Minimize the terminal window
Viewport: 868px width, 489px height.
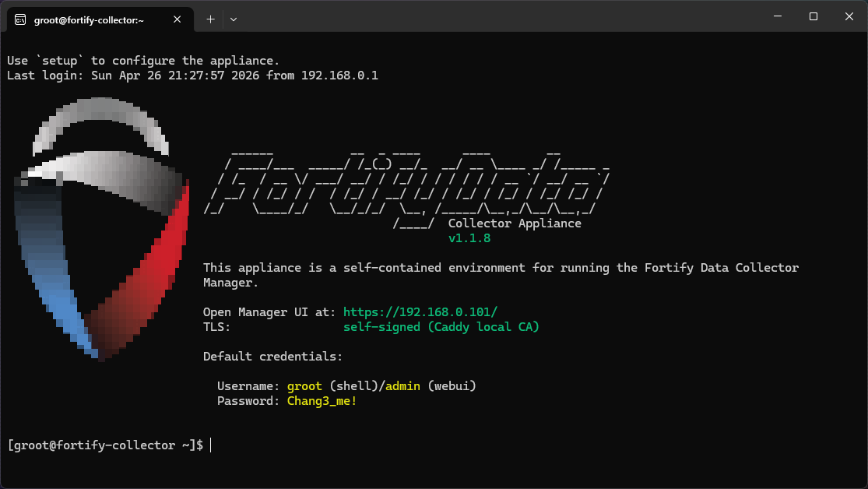778,16
